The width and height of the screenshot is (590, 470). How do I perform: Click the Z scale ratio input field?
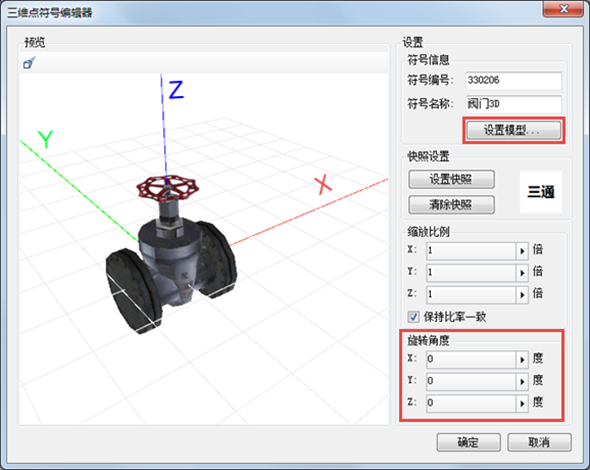point(471,294)
